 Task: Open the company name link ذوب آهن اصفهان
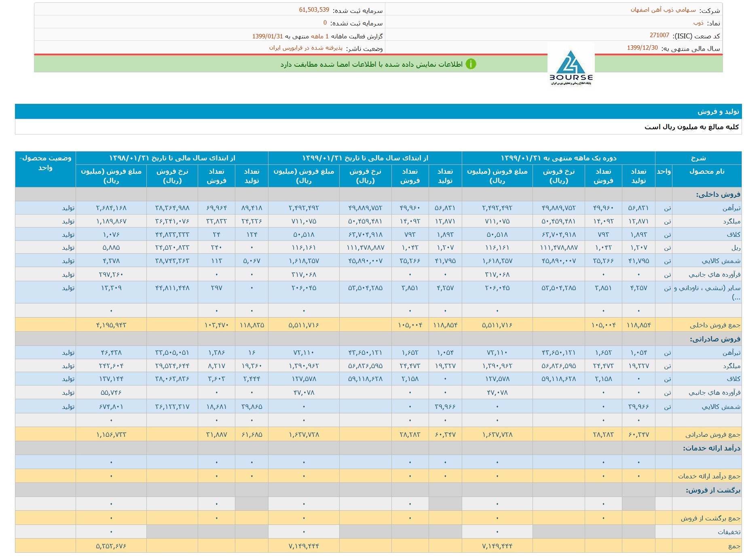click(663, 10)
